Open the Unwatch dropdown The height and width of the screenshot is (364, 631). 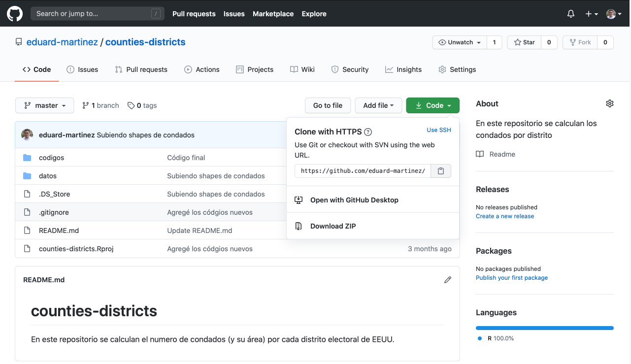click(x=460, y=42)
